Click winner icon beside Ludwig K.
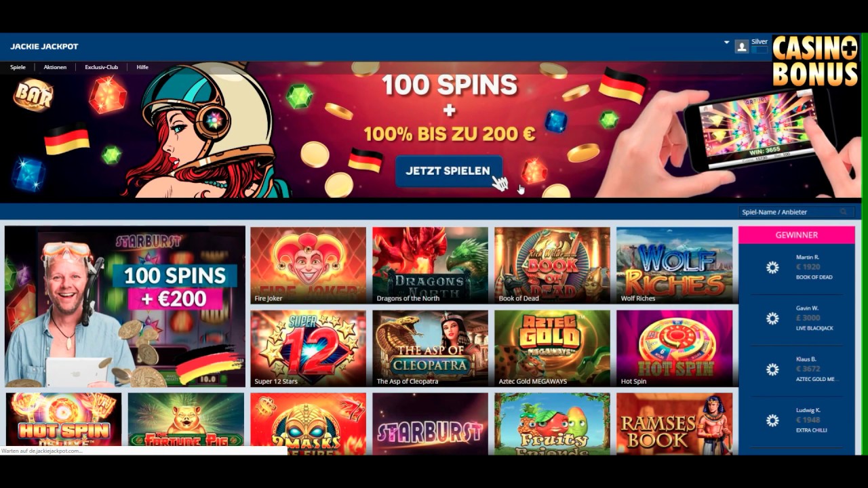 (772, 420)
